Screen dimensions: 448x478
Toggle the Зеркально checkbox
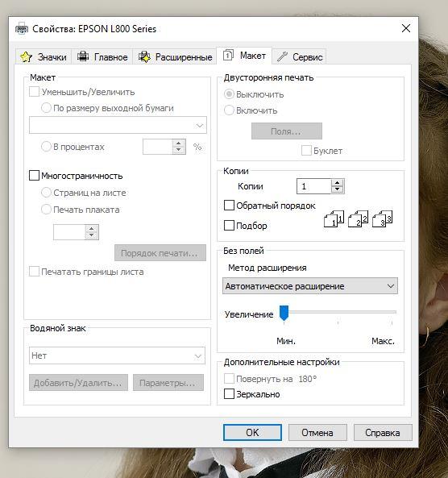229,394
